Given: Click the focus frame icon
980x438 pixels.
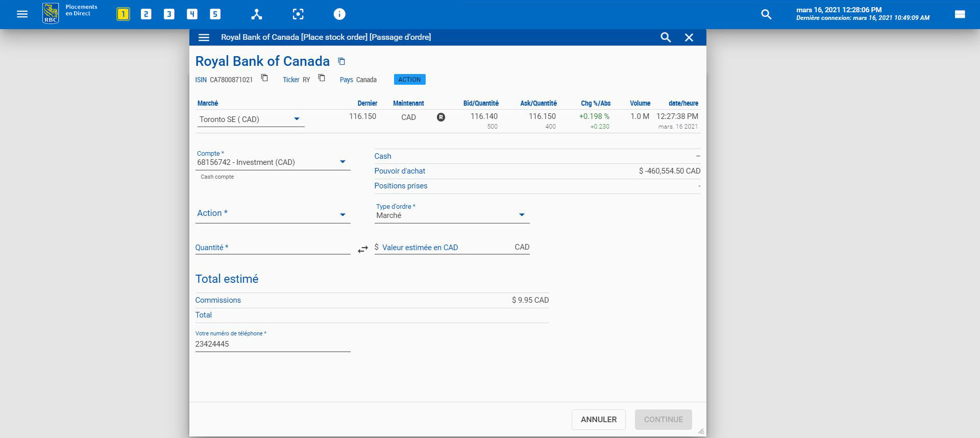Looking at the screenshot, I should coord(298,14).
